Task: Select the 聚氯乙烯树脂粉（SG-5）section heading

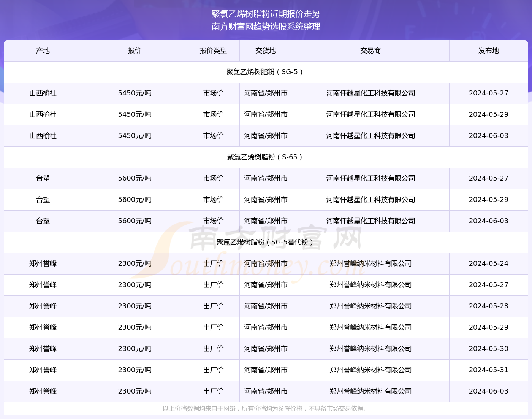Action: click(x=266, y=72)
